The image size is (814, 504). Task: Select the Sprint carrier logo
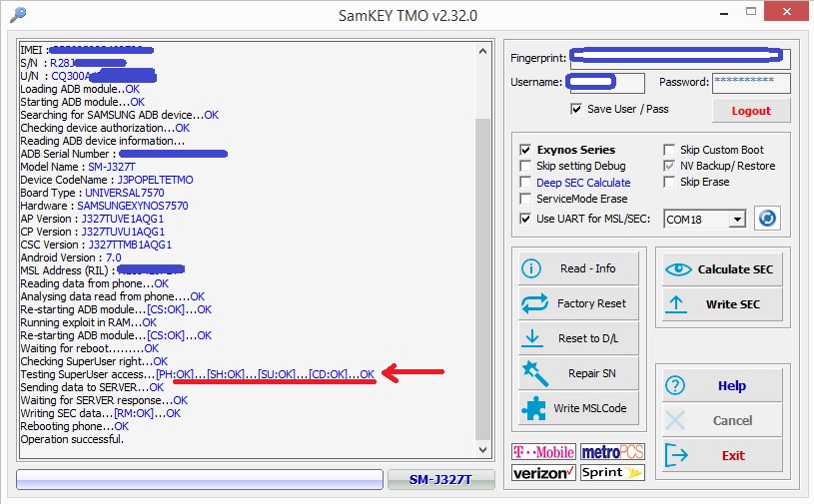click(x=612, y=472)
